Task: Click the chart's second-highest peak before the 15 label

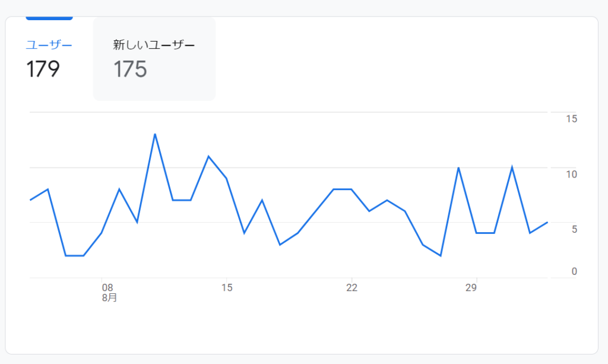Action: tap(208, 156)
